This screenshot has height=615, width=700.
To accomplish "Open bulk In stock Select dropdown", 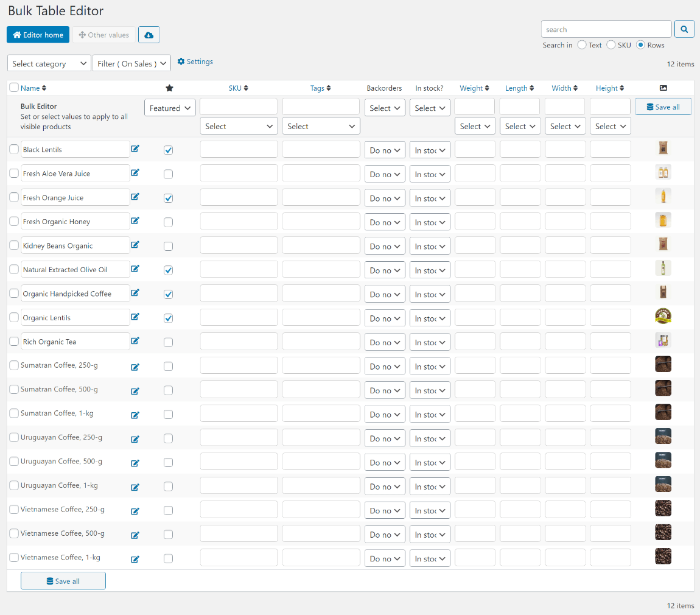I will point(430,108).
